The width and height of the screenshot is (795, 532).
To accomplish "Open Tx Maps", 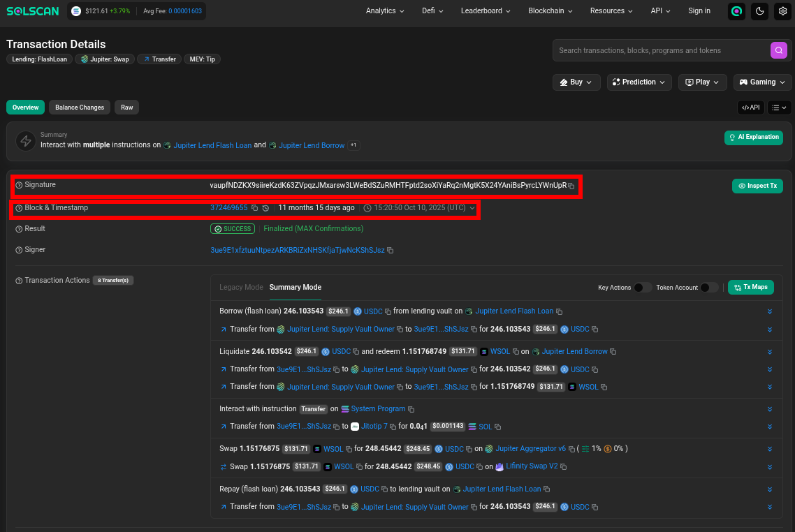I will (751, 287).
